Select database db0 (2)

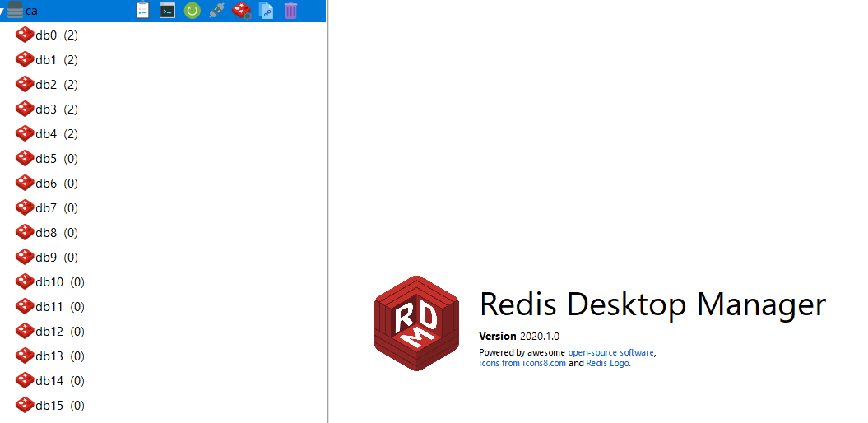pyautogui.click(x=57, y=35)
